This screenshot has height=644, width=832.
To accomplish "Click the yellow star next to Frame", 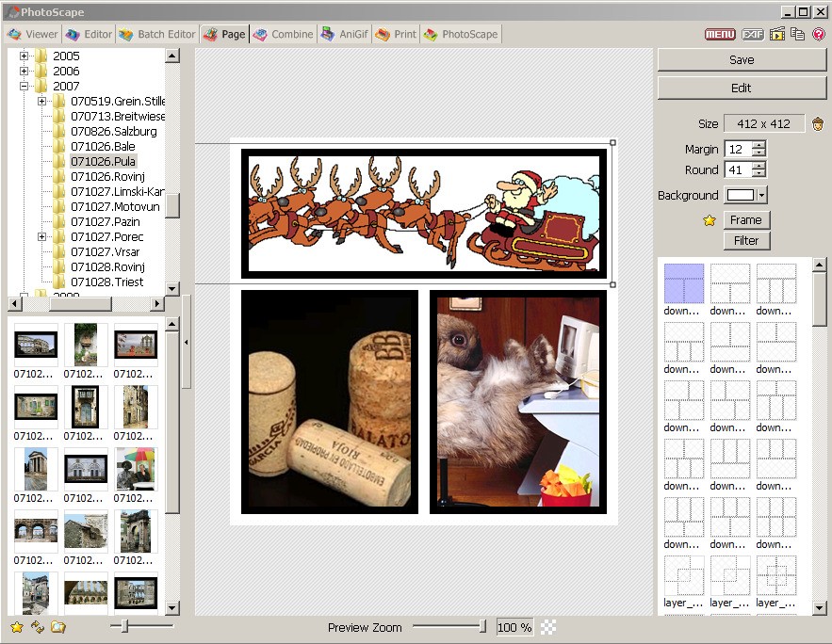I will pos(710,220).
